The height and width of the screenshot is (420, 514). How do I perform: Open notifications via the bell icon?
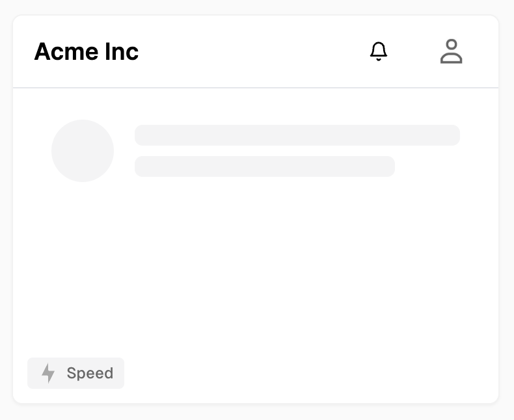[379, 51]
